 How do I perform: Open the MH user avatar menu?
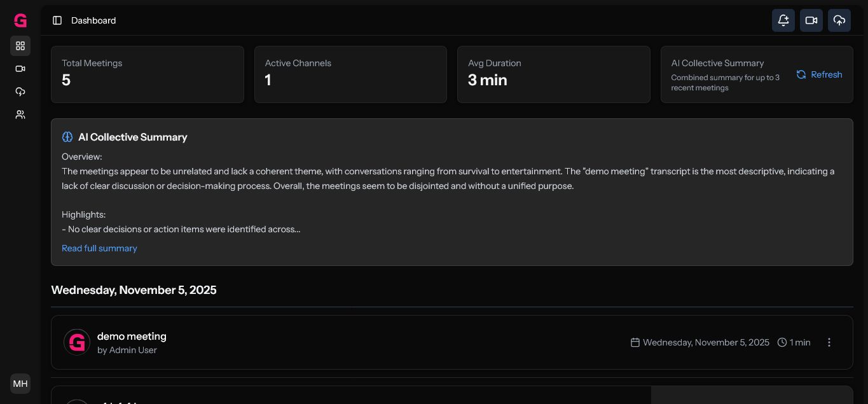(20, 384)
